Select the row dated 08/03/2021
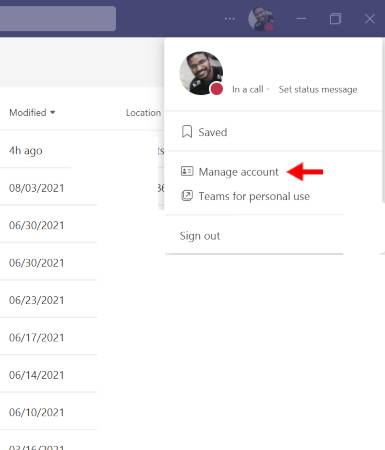385x450 pixels. pyautogui.click(x=36, y=188)
